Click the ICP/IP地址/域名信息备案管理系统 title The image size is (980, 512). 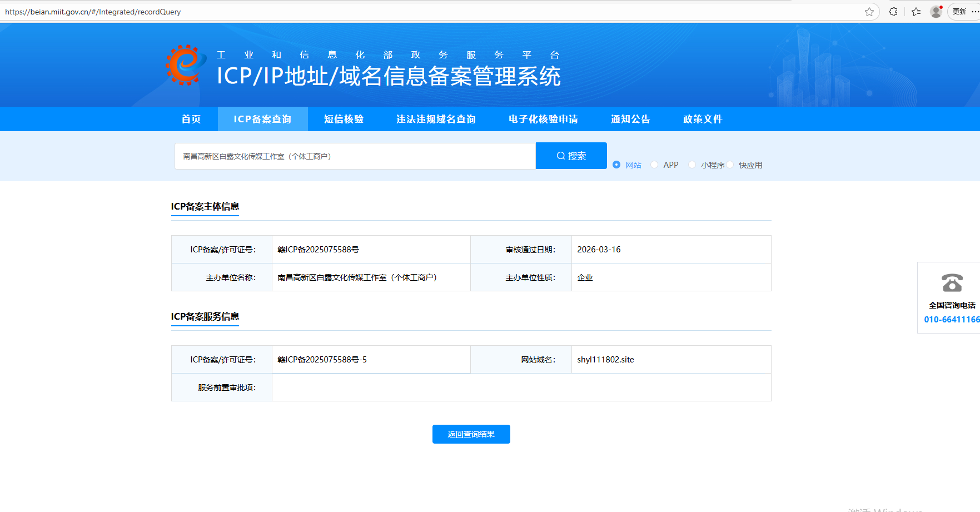click(389, 76)
